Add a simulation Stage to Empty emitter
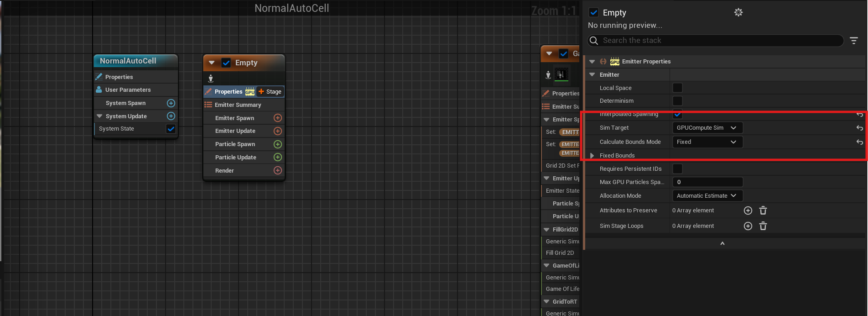 point(270,92)
